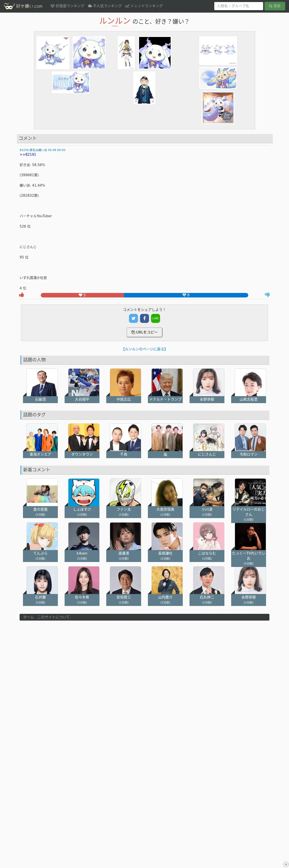Follow the ルンルンのページに戻る link
This screenshot has height=868, width=289.
144,349
